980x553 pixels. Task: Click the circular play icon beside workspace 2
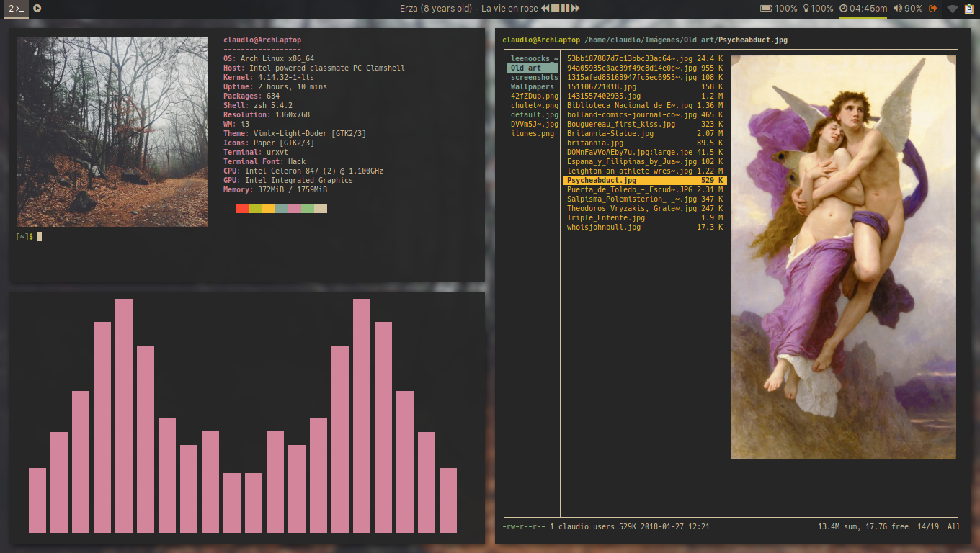click(x=37, y=9)
